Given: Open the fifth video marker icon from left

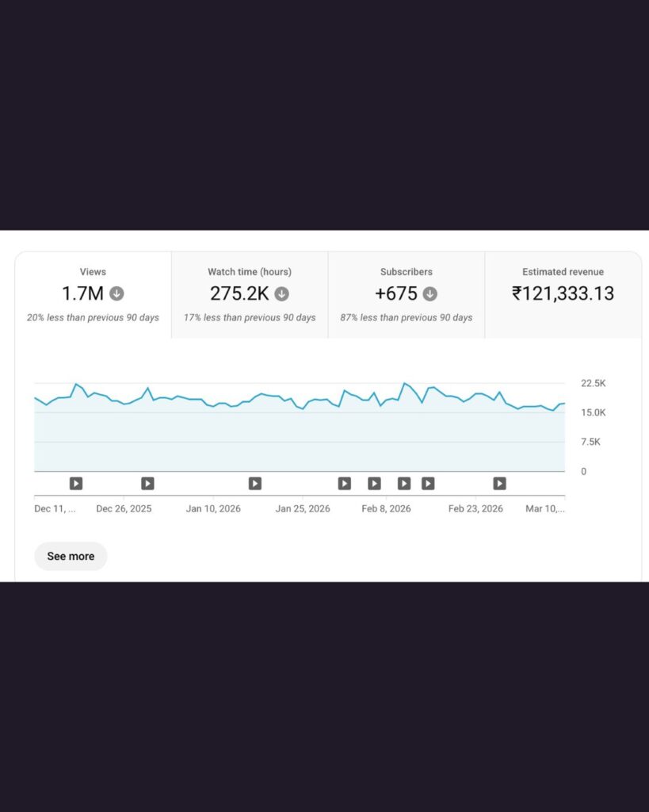Looking at the screenshot, I should click(x=374, y=483).
